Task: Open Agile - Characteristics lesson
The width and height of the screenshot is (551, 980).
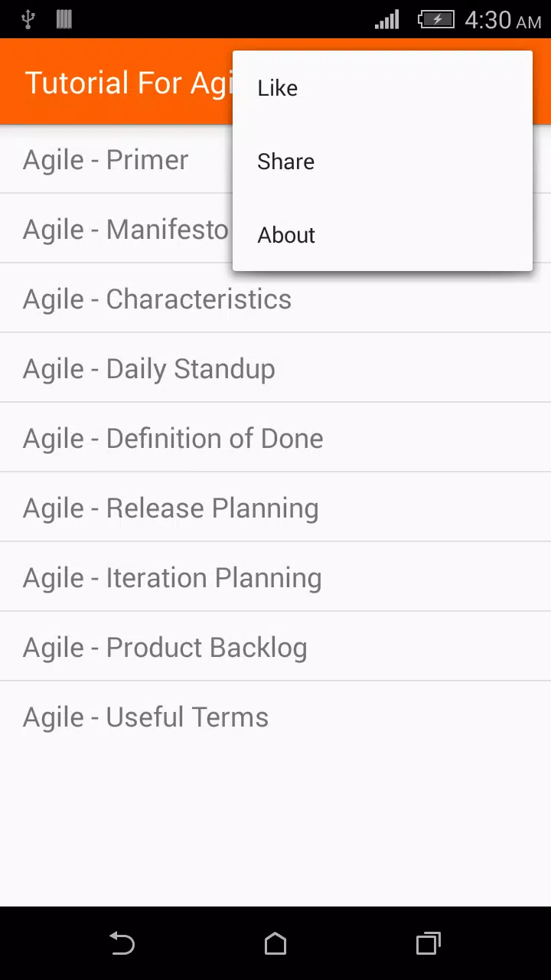Action: tap(275, 298)
